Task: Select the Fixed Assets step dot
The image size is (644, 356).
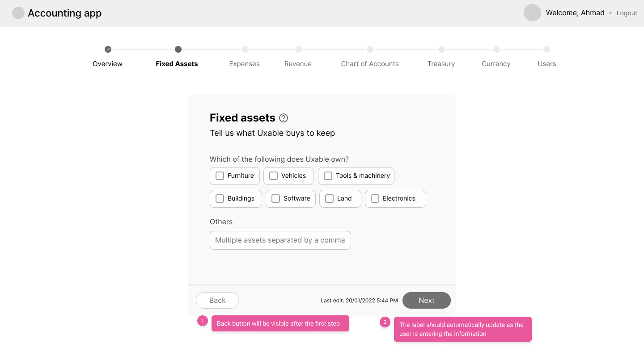Action: click(178, 50)
